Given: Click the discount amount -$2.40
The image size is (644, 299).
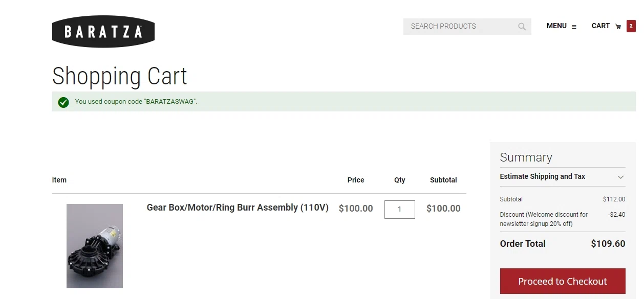Looking at the screenshot, I should click(617, 215).
